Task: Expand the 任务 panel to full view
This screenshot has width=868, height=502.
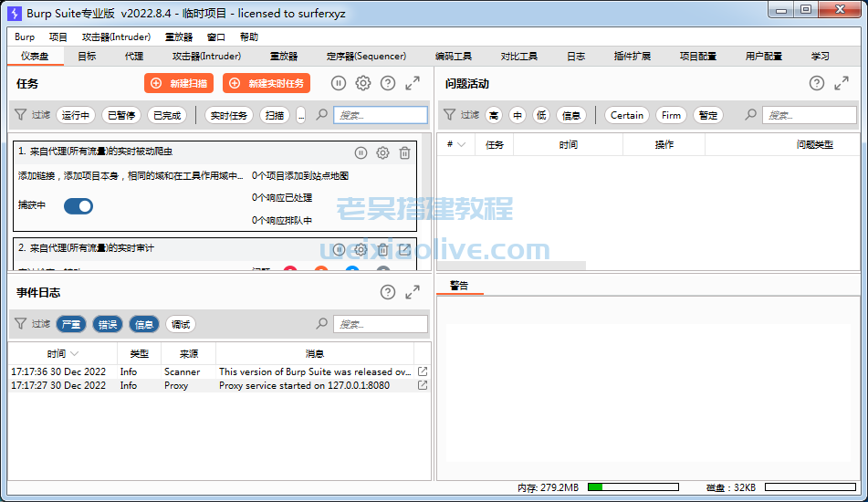Action: pos(413,84)
